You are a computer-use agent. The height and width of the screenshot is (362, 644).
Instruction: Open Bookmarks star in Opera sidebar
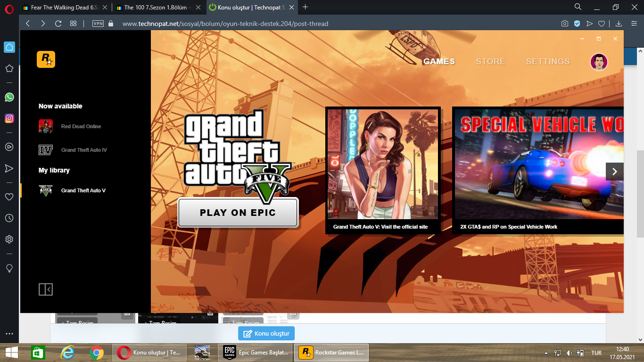click(9, 69)
